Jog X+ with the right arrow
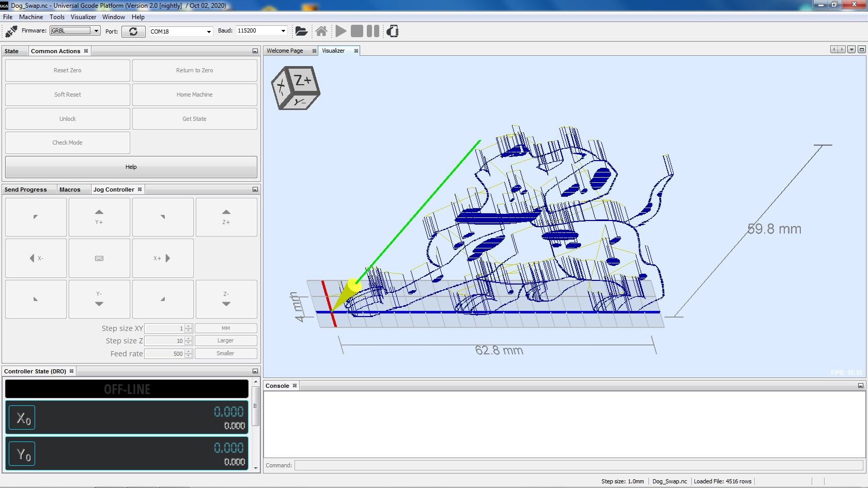Screen dimensions: 868x488 coord(163,258)
